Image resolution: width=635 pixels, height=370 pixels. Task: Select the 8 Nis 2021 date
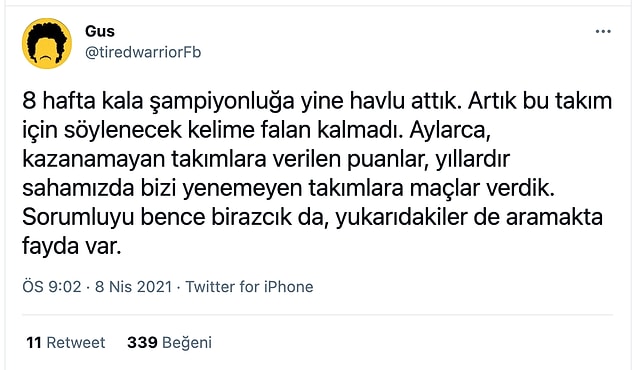134,287
